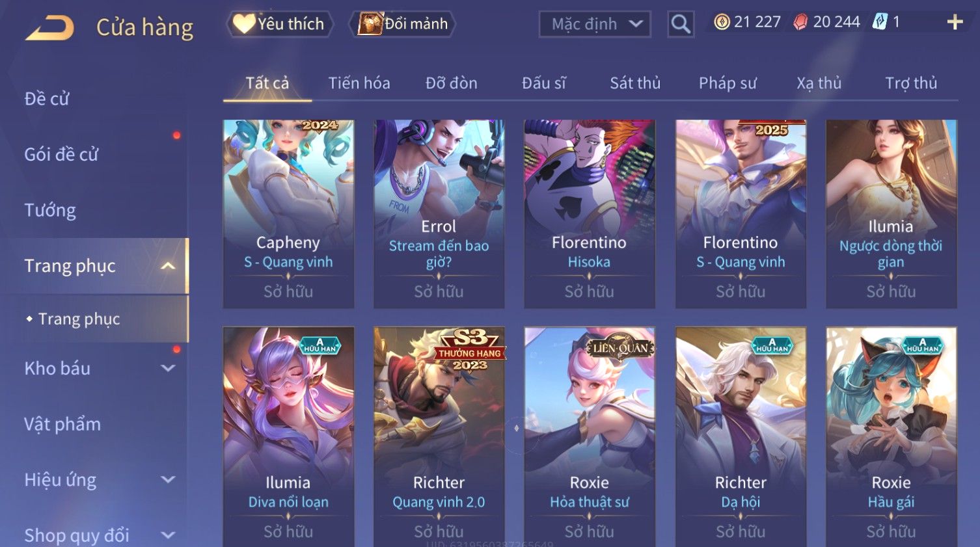Go to the Tướng sidebar menu
The width and height of the screenshot is (980, 547).
coord(50,210)
